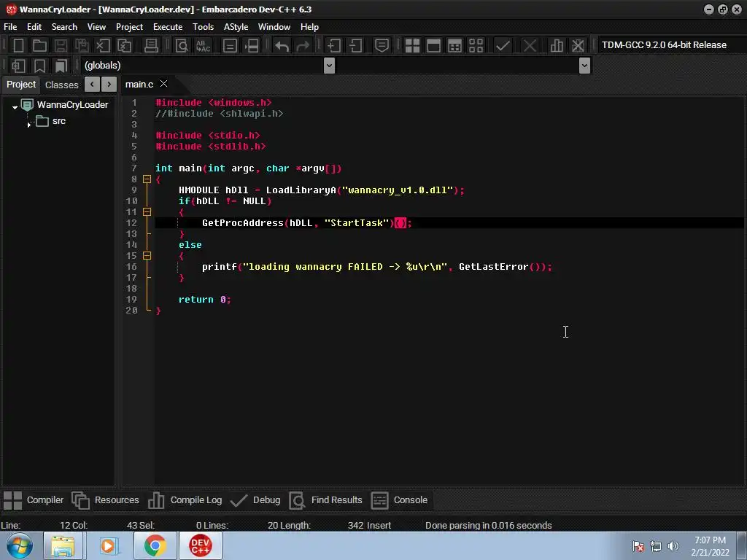Open the Execute menu
The height and width of the screenshot is (560, 747).
(168, 27)
